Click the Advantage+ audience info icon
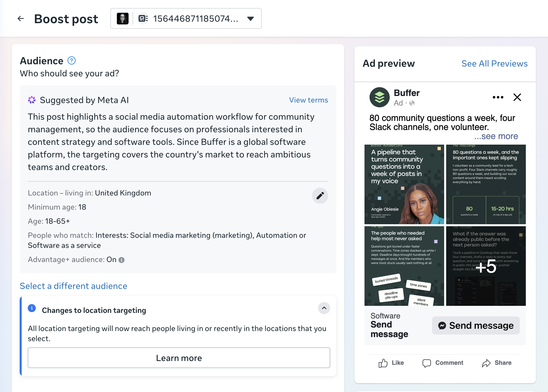 (x=121, y=260)
